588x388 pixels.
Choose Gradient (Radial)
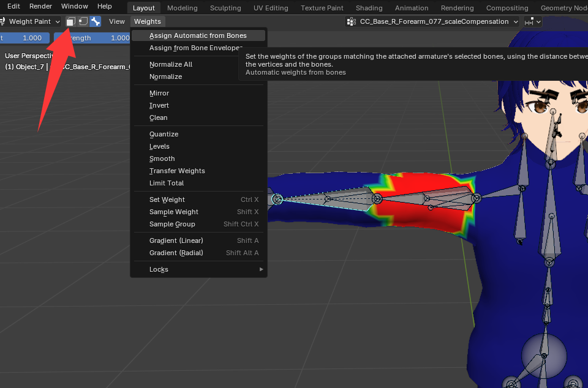(x=198, y=253)
